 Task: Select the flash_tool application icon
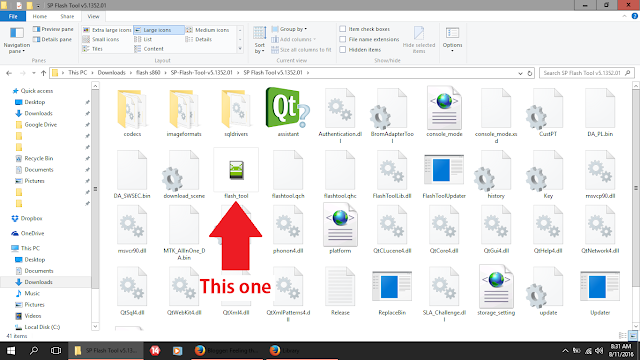click(x=236, y=170)
